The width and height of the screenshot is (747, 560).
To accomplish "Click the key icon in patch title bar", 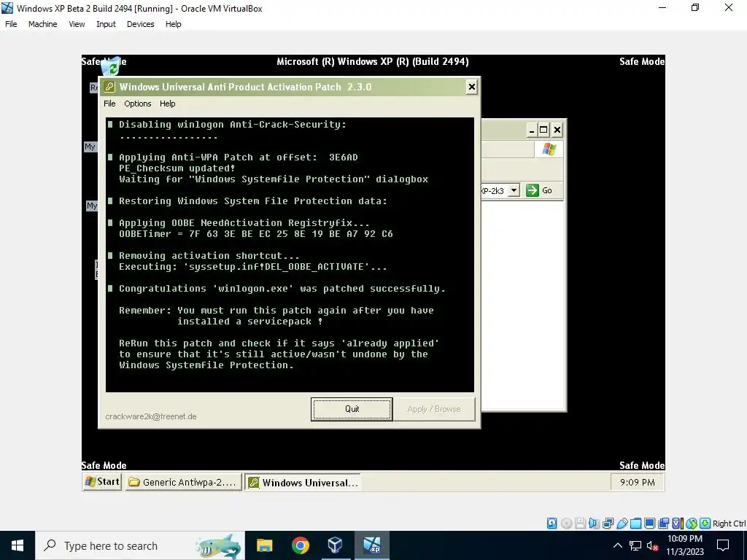I will tap(109, 87).
